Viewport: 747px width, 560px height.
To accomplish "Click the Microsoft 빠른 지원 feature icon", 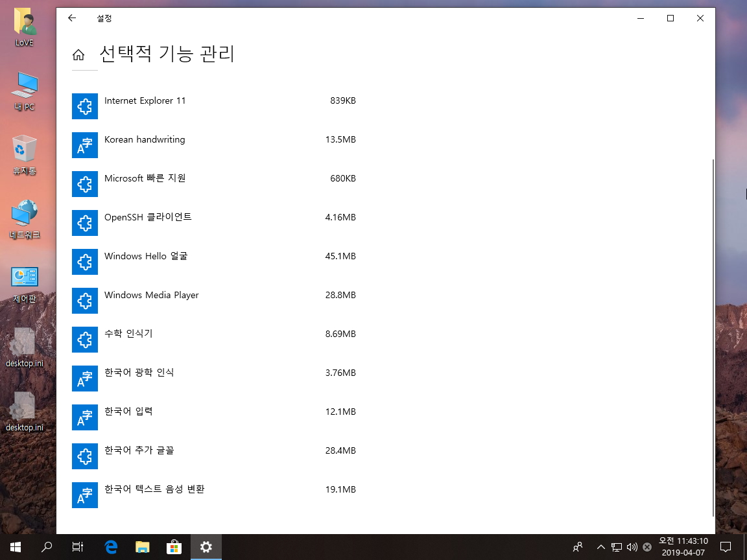I will (x=85, y=184).
